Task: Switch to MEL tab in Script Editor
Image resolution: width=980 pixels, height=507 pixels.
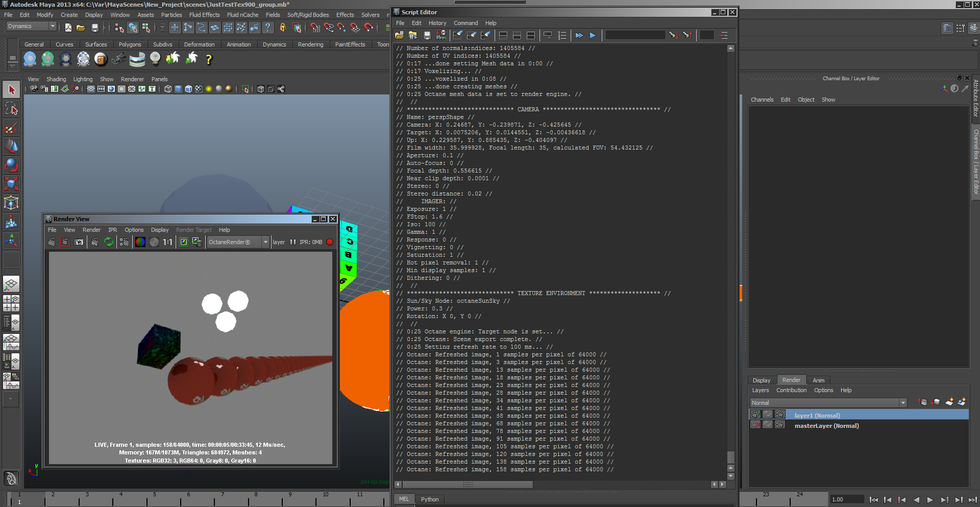Action: 404,499
